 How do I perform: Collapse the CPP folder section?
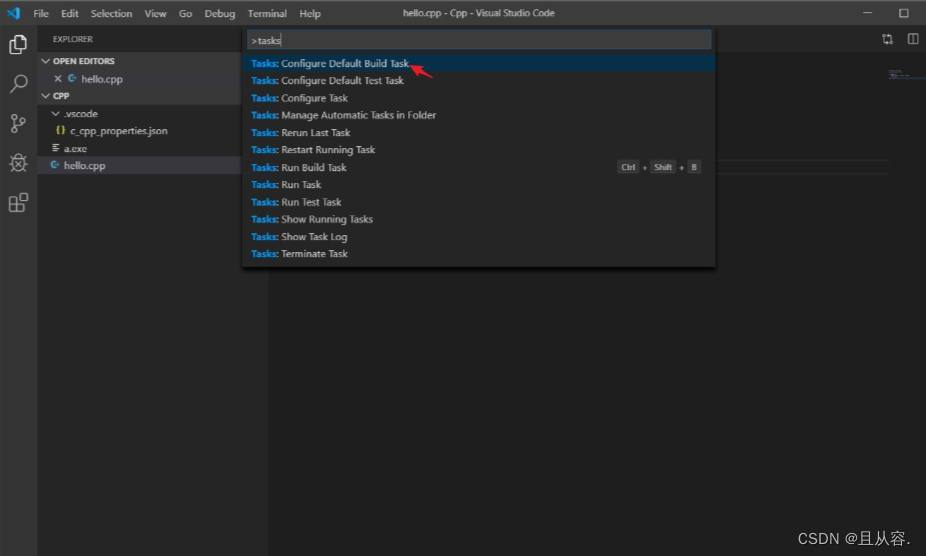(45, 96)
